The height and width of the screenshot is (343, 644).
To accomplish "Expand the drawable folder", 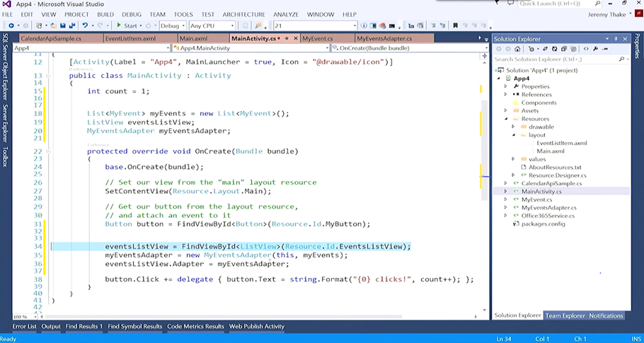I will pos(513,127).
